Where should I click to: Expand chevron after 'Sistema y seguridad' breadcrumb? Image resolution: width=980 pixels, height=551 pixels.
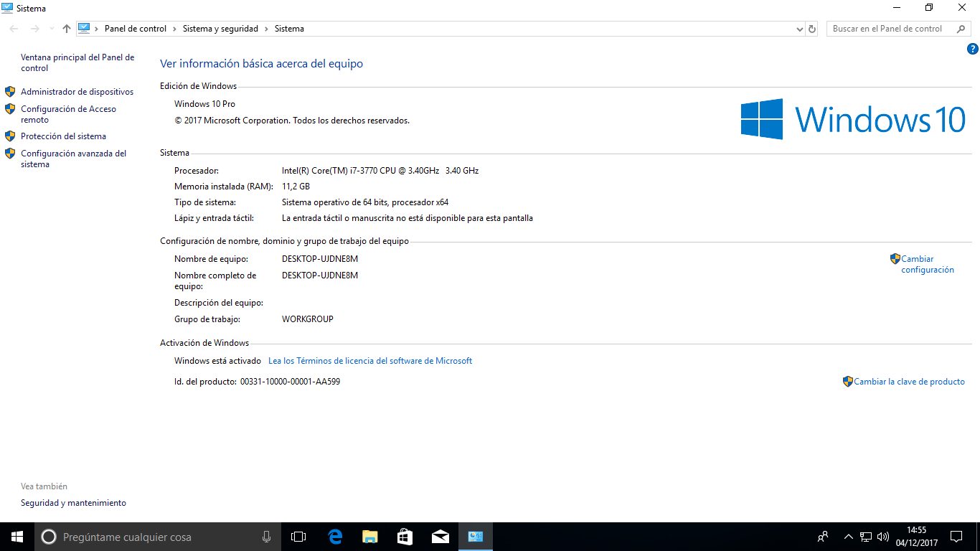pos(266,29)
